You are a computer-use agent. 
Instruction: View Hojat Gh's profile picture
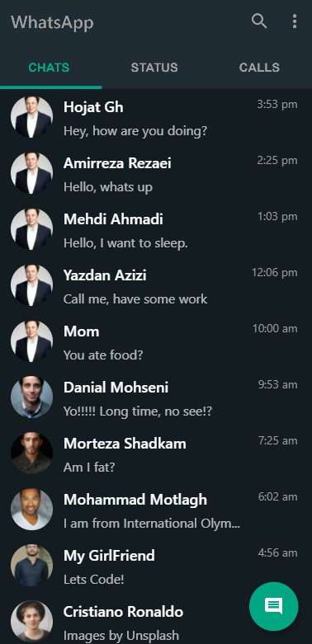coord(31,117)
